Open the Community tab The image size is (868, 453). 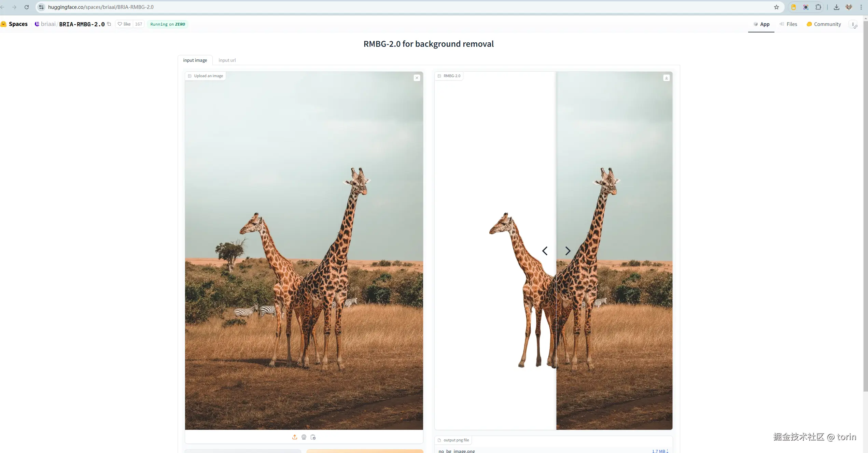(824, 24)
